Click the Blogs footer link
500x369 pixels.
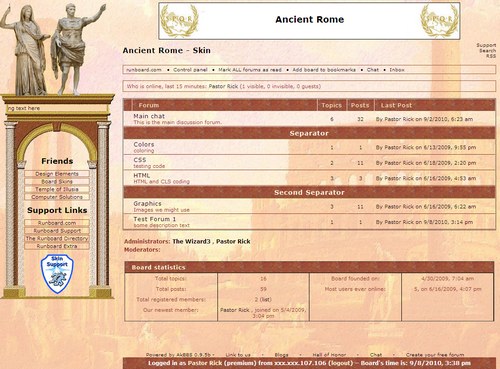coord(281,355)
